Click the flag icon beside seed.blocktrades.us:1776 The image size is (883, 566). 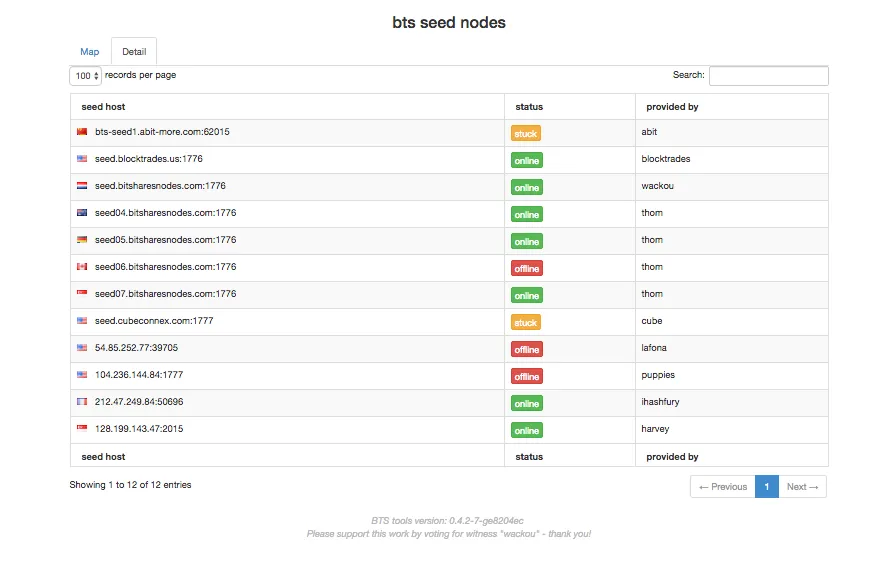tap(82, 159)
